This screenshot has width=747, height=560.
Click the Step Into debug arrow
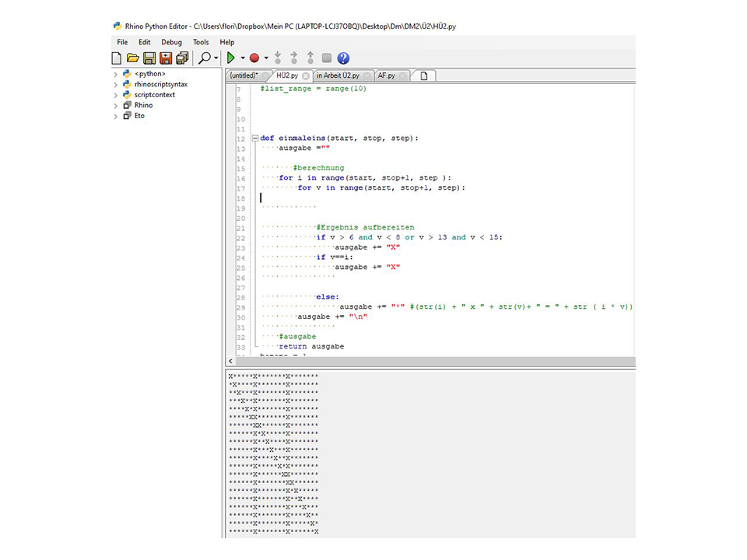[278, 58]
